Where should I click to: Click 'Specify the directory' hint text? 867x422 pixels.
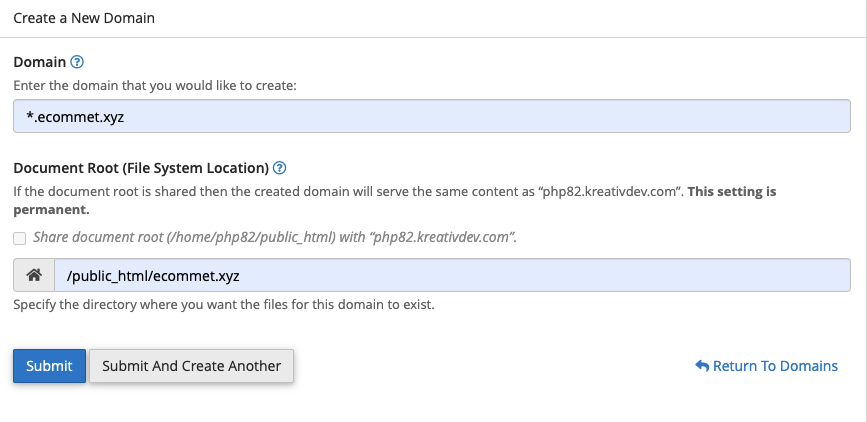click(224, 304)
